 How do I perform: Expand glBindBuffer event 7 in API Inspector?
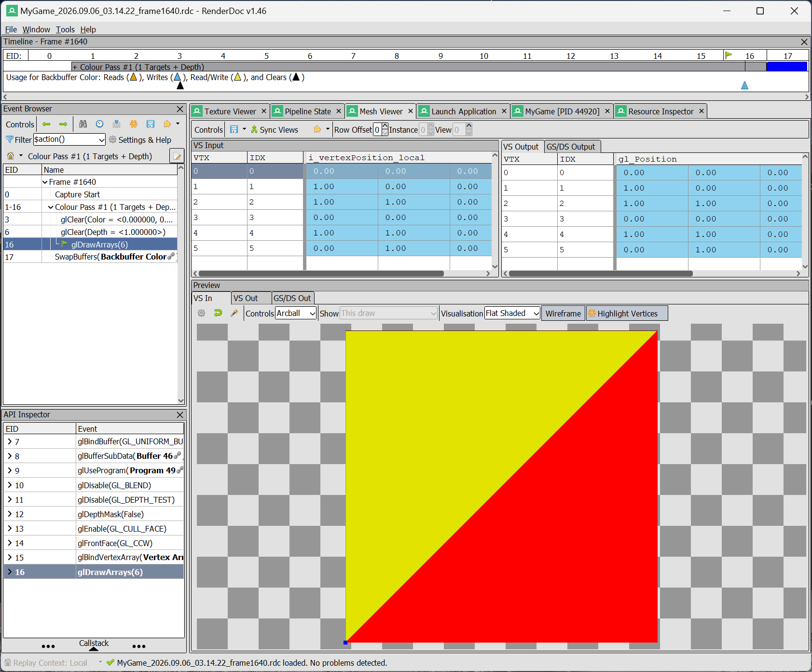click(10, 441)
